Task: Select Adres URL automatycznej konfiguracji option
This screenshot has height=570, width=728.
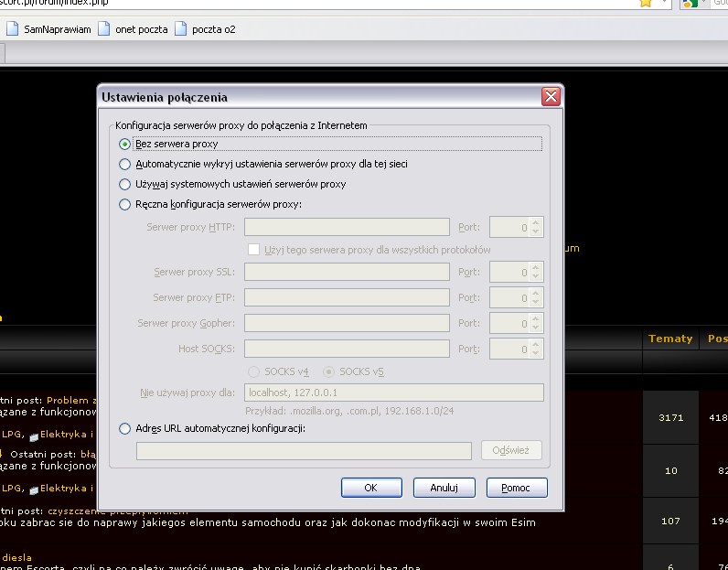Action: pyautogui.click(x=125, y=428)
